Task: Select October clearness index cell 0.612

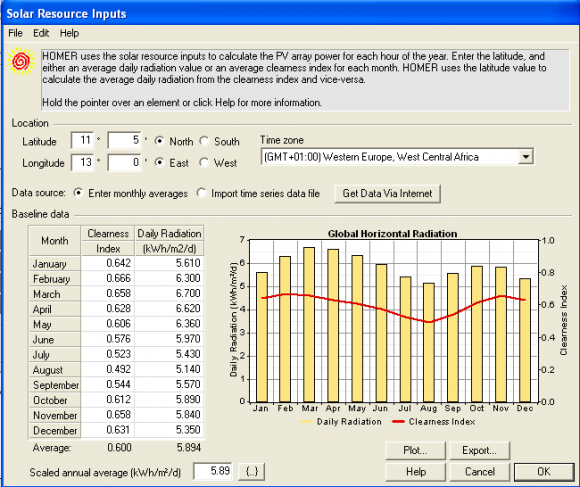Action: 108,399
